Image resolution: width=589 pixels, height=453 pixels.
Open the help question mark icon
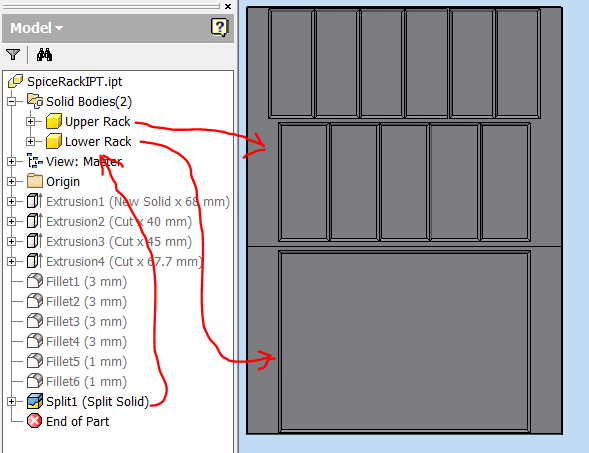coord(219,27)
